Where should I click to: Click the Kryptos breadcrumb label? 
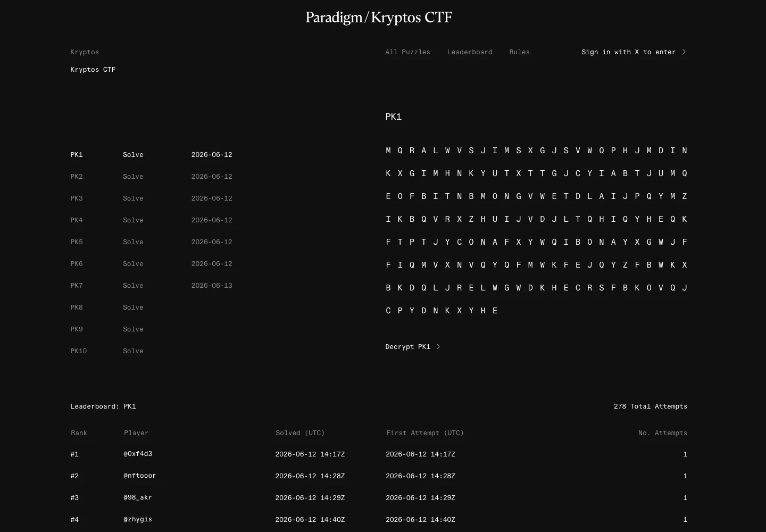[85, 52]
